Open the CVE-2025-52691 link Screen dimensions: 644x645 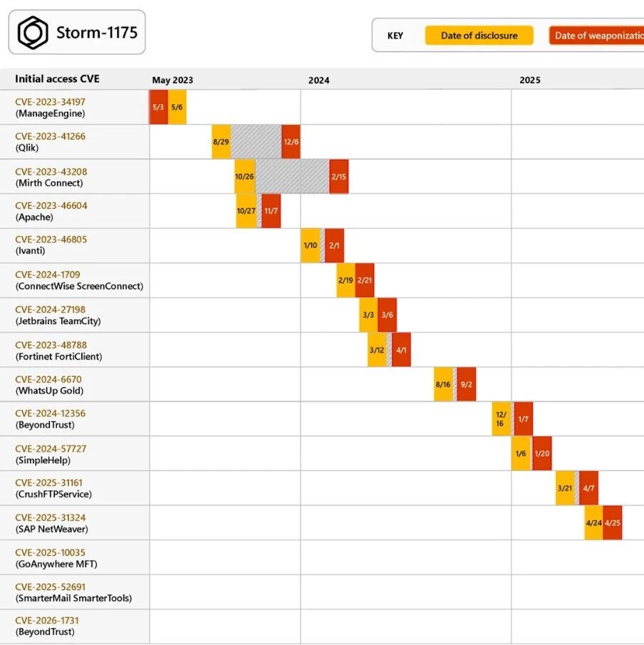[50, 587]
